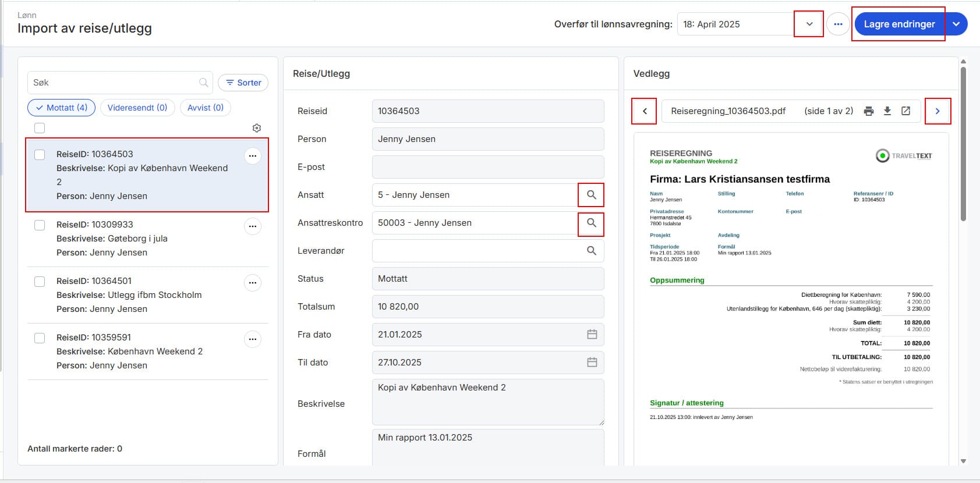Image resolution: width=980 pixels, height=483 pixels.
Task: Open calendar picker for Til dato
Action: 592,363
